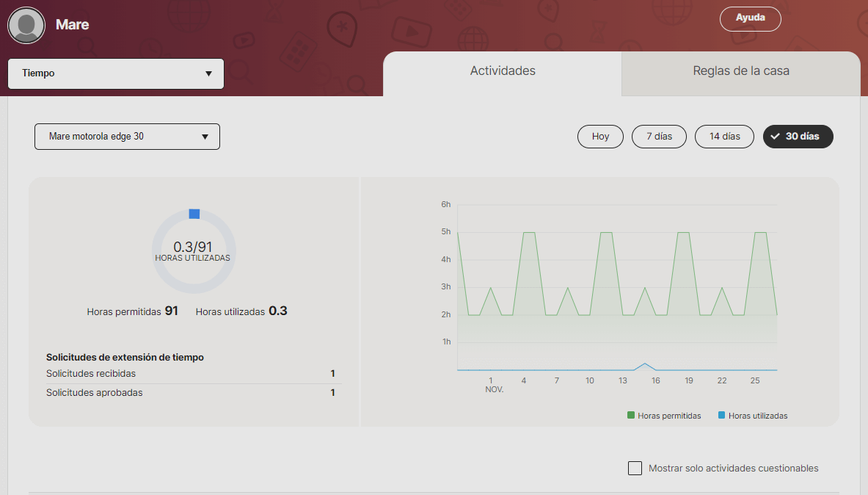Click green Horas permitidas legend square

click(631, 416)
